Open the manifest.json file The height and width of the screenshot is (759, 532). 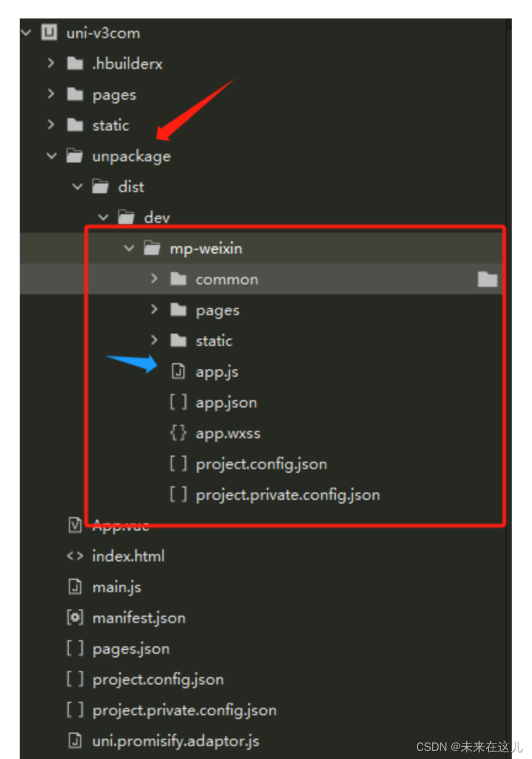pyautogui.click(x=139, y=619)
